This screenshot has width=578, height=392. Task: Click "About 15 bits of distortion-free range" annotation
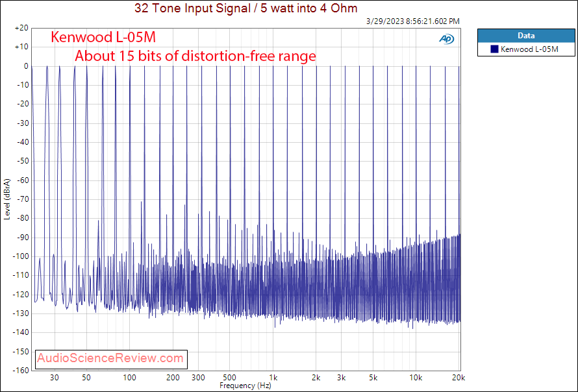(195, 56)
